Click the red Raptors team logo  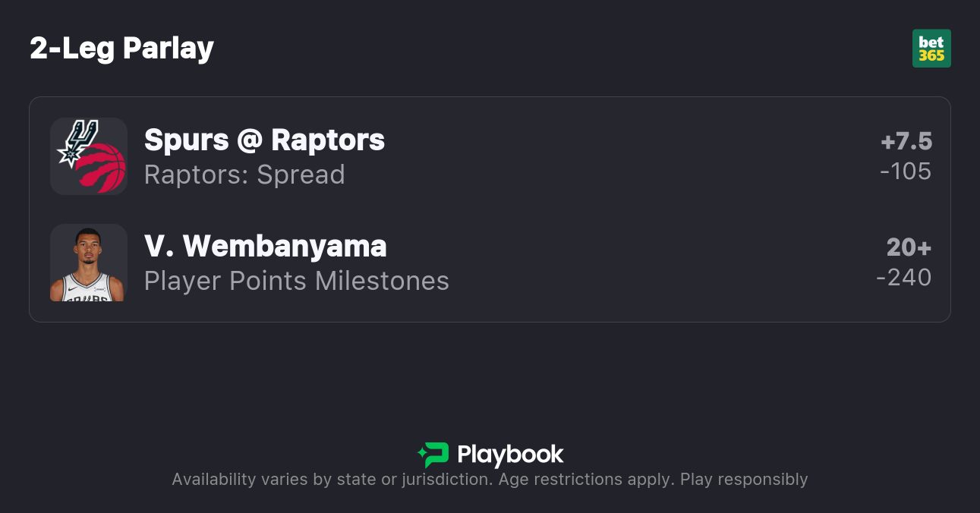[102, 166]
